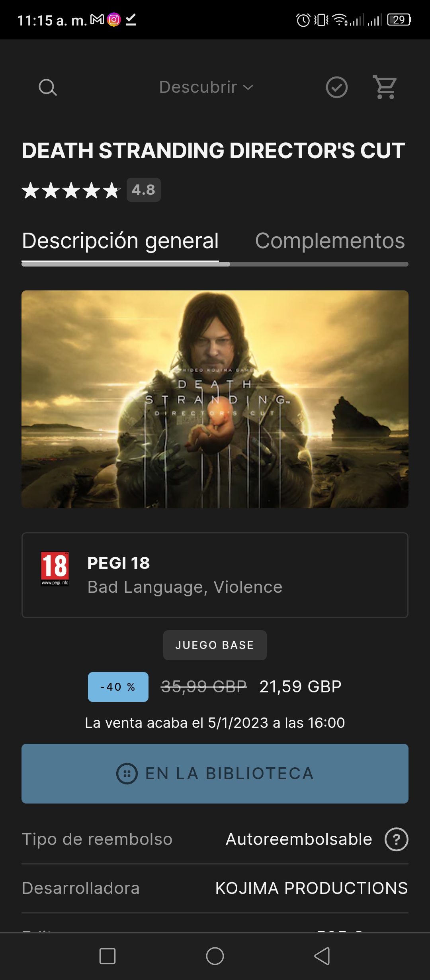The image size is (430, 980).
Task: Select the Descripción general tab
Action: coord(120,241)
